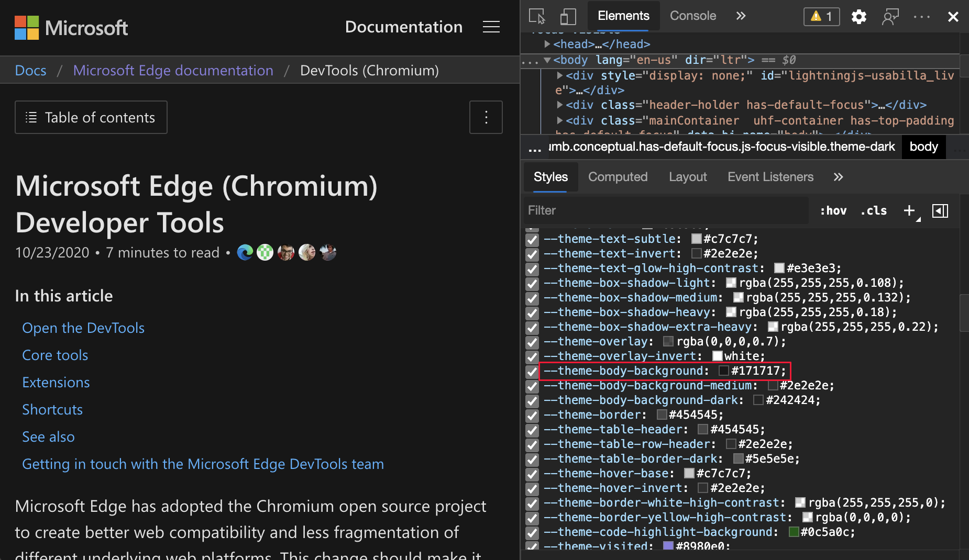Expand the head element node

[x=548, y=44]
